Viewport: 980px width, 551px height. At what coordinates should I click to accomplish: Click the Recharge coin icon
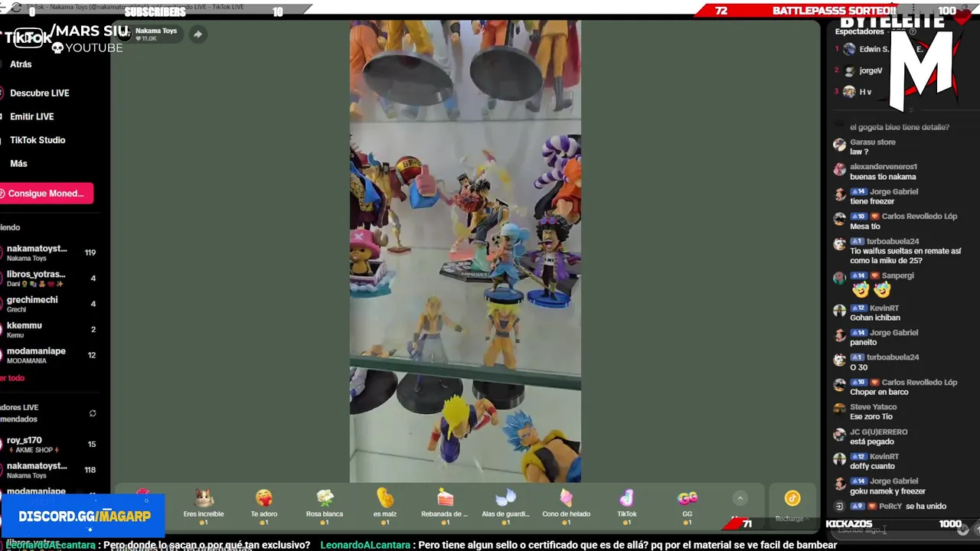click(x=792, y=498)
